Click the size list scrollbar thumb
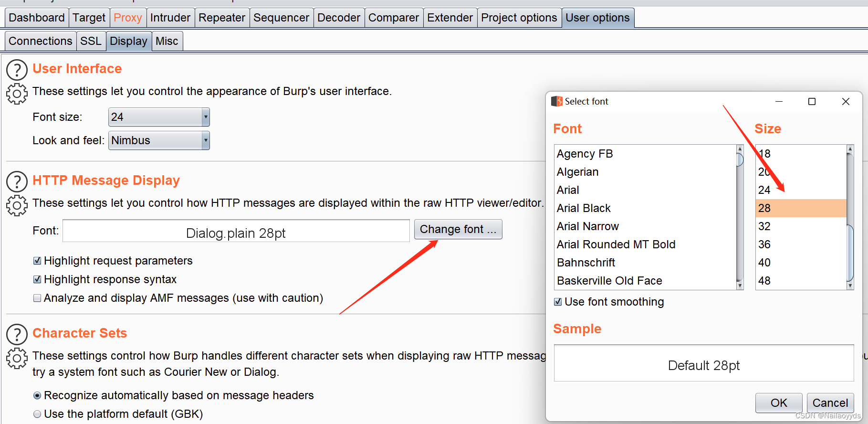Screen dimensions: 868x424 pos(850,253)
